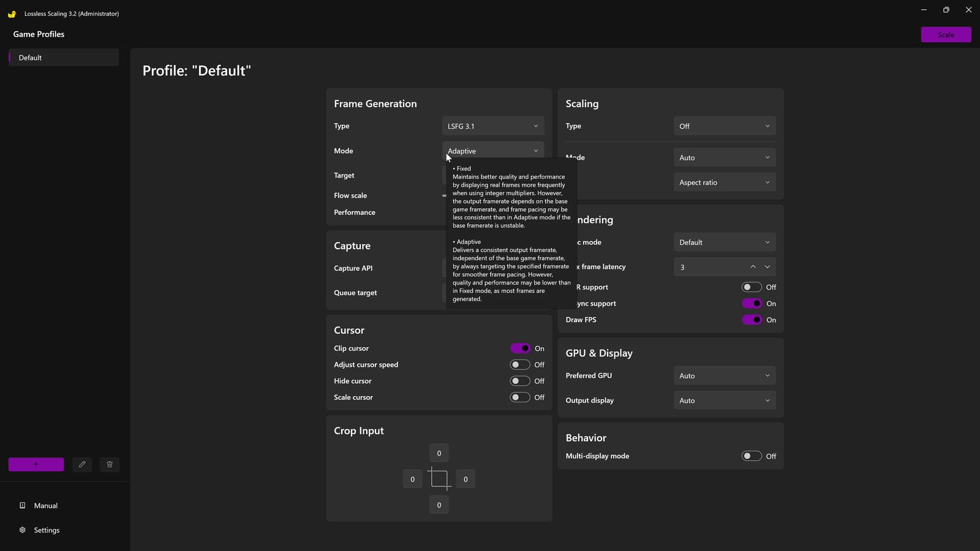Add a new game profile

pos(36,464)
